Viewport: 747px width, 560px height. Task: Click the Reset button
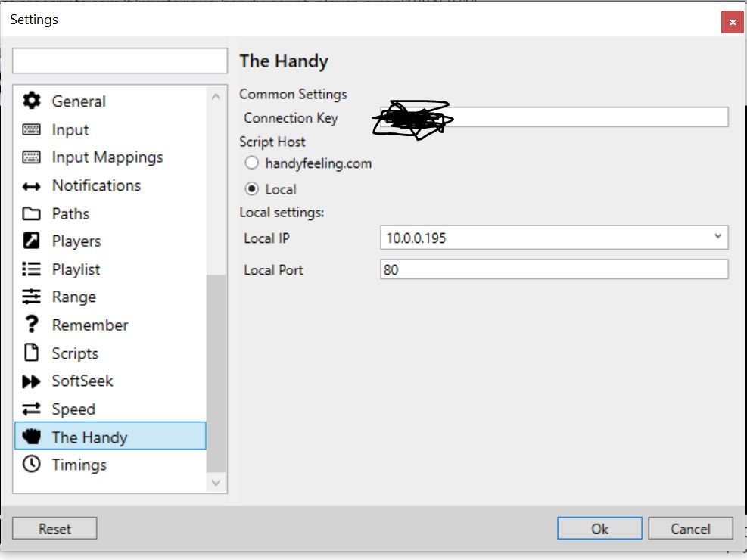tap(54, 528)
